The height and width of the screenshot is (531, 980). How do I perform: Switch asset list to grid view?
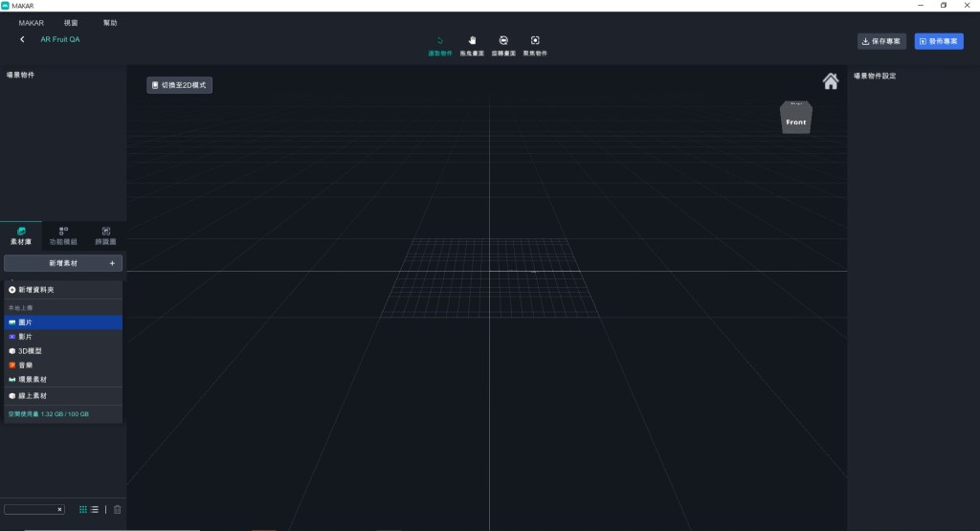pos(83,510)
